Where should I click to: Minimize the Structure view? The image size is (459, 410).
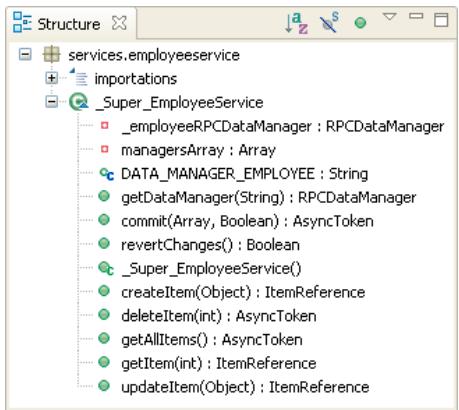pos(416,16)
